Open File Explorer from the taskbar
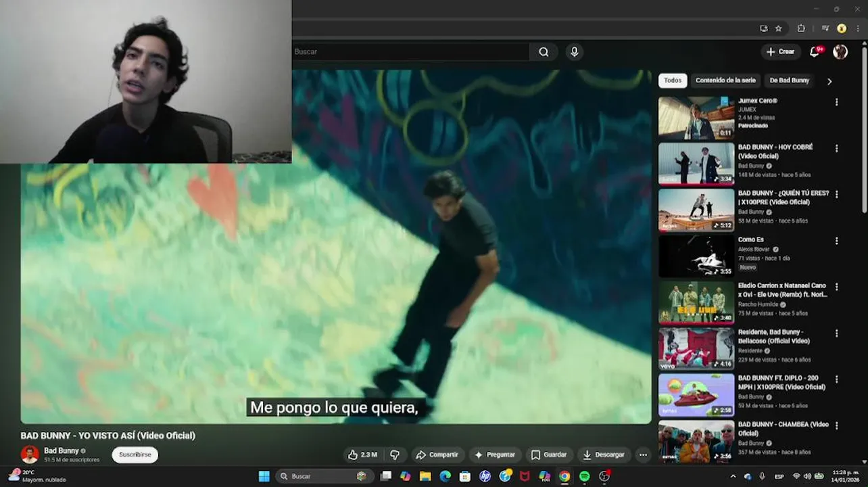The image size is (868, 487). point(425,476)
